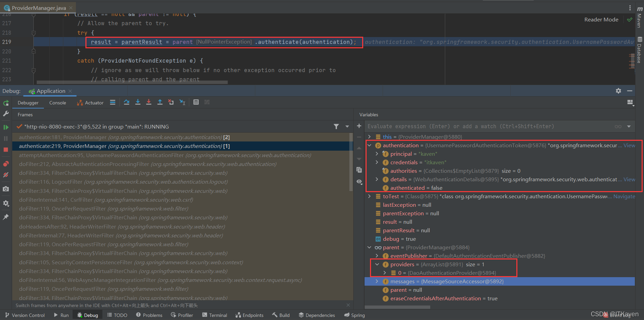
Task: Select frame attemptAuthentication:95 UsernamePasswordAuthenticationFilter
Action: point(181,155)
